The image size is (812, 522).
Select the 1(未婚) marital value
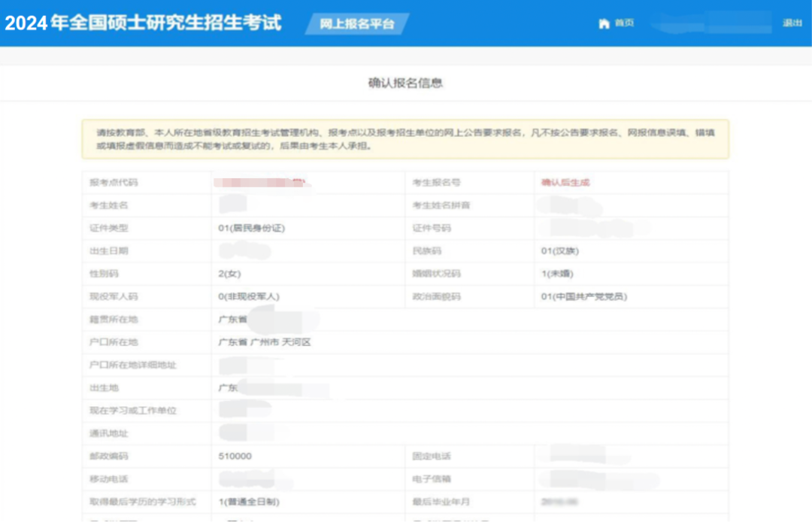(x=557, y=274)
